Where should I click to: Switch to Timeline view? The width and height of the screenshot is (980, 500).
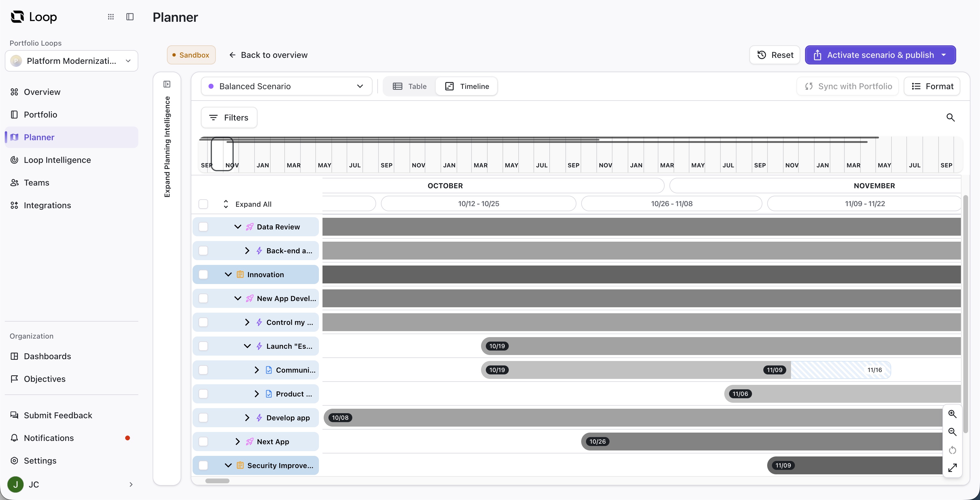[x=467, y=87]
